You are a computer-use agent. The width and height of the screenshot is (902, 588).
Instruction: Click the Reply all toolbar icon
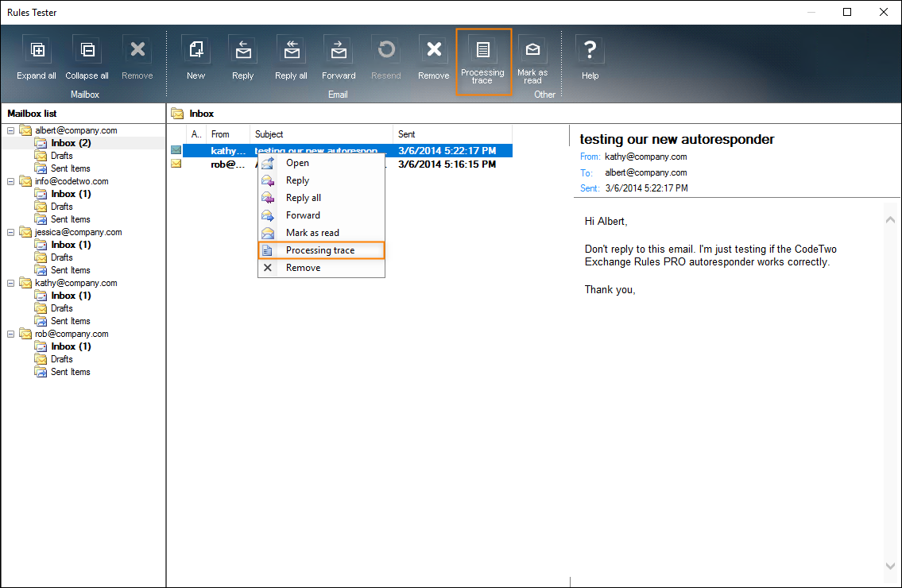pyautogui.click(x=292, y=50)
